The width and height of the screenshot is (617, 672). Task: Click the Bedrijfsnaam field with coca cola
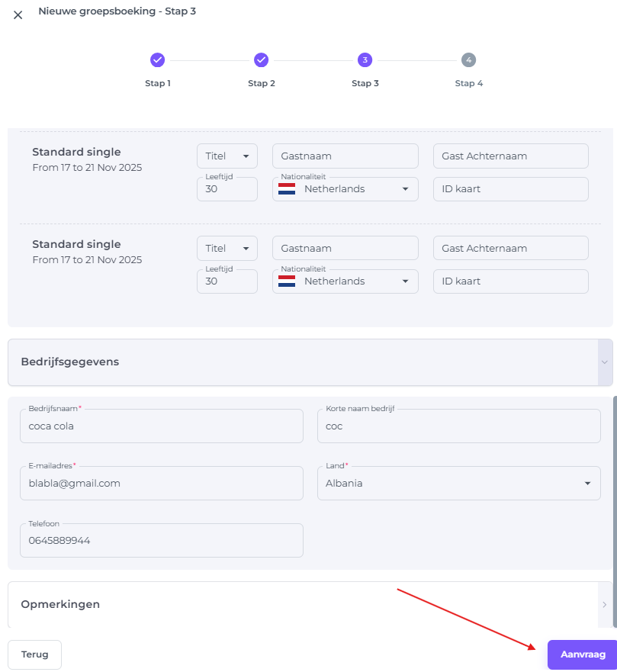[x=161, y=426]
